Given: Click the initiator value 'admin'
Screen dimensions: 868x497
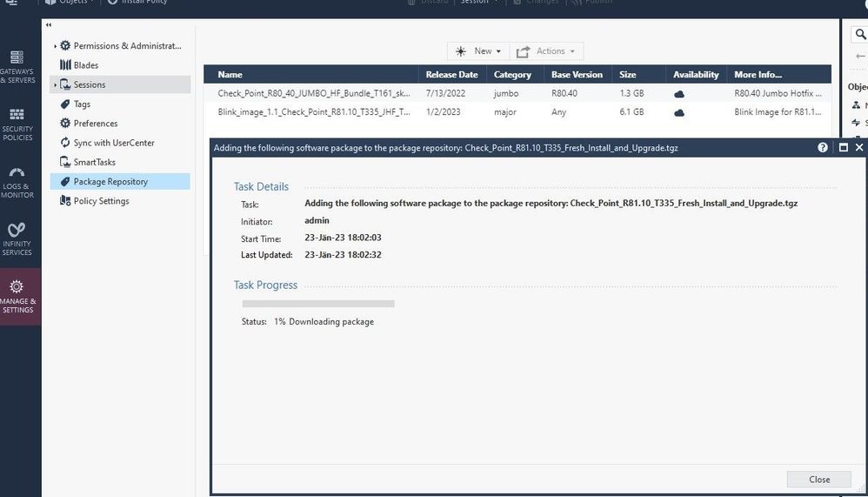Looking at the screenshot, I should click(x=317, y=220).
